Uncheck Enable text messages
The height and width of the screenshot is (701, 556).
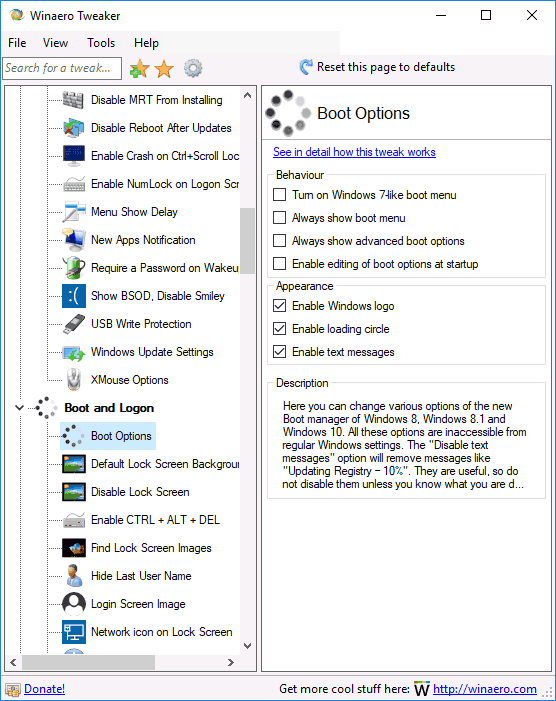[279, 352]
